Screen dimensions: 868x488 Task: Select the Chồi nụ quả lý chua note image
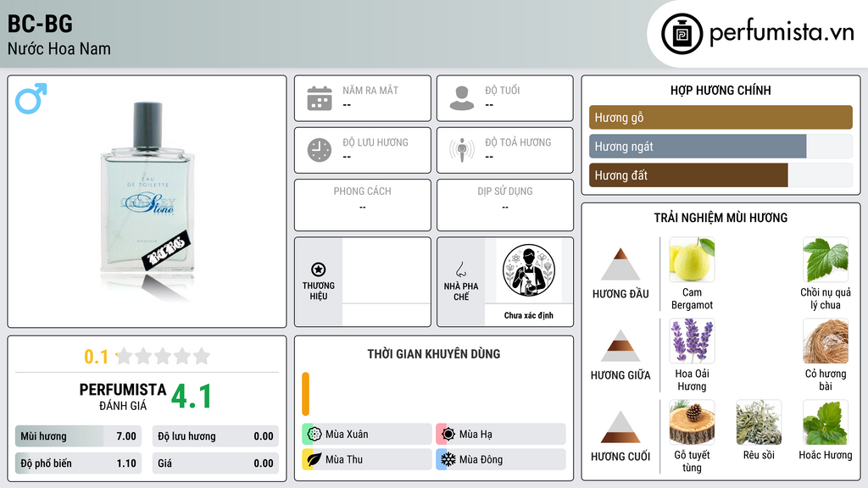click(x=826, y=260)
